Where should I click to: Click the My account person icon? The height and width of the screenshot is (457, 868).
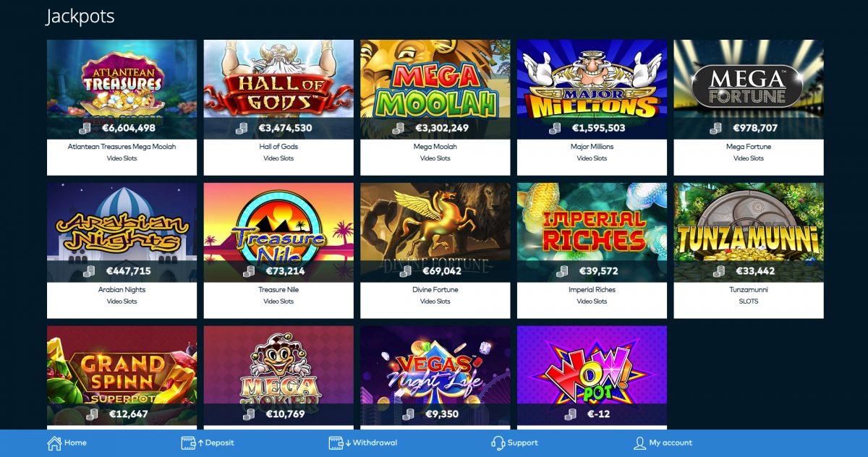639,443
